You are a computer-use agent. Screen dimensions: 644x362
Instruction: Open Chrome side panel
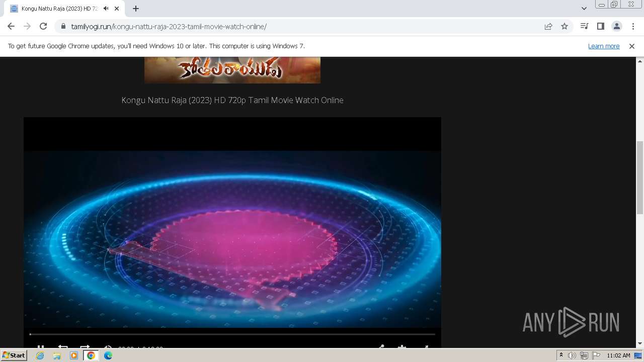[x=600, y=26]
